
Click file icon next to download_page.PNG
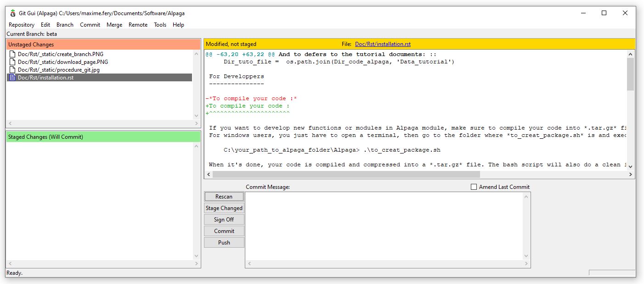pos(12,62)
